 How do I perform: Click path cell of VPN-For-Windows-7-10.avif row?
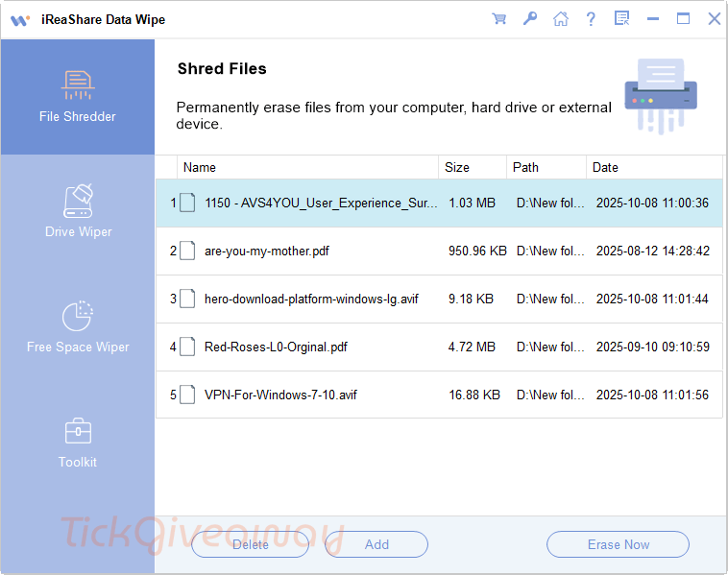(550, 395)
